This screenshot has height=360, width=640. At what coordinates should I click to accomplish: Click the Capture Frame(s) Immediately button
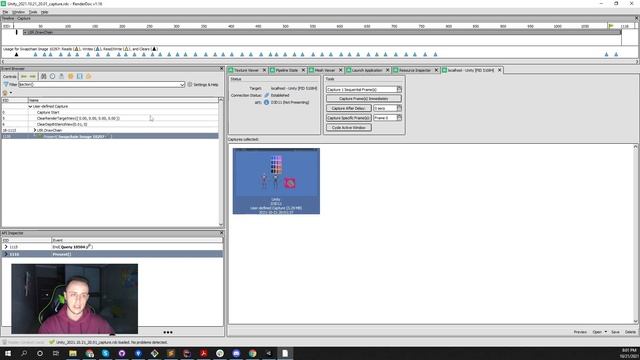coord(364,99)
